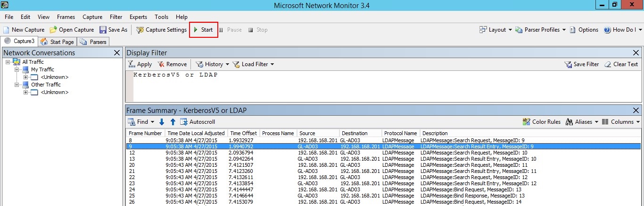Viewport: 644px width, 206px height.
Task: Close the Network Conversations panel
Action: point(117,53)
